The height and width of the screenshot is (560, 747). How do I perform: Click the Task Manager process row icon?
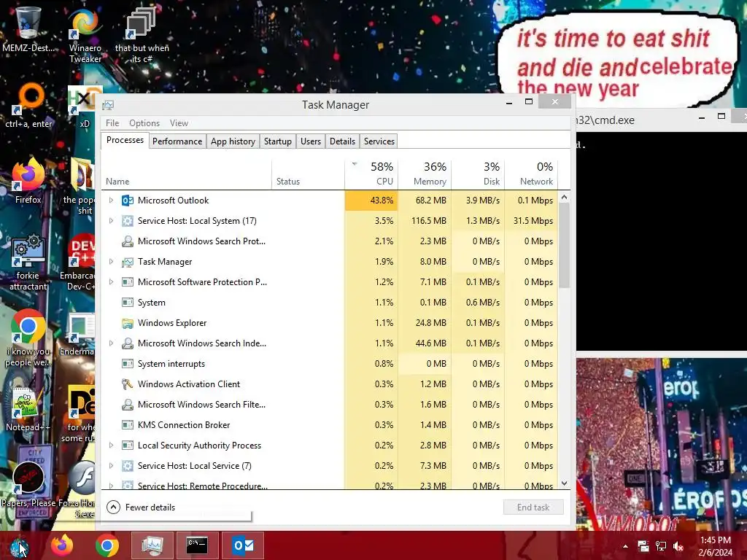(127, 262)
